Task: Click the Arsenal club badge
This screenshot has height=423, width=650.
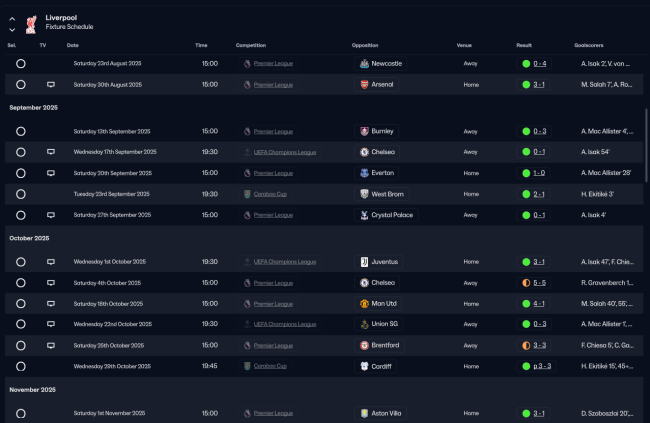Action: 362,84
